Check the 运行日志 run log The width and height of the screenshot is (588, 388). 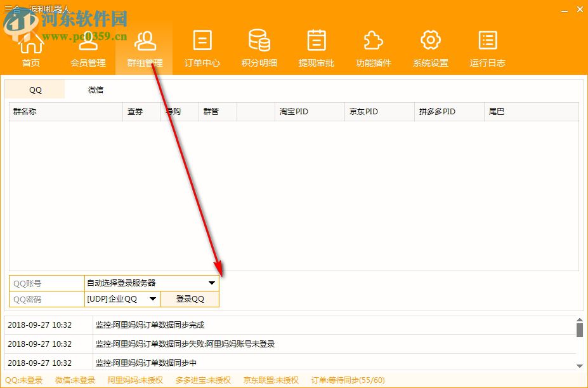[x=487, y=48]
